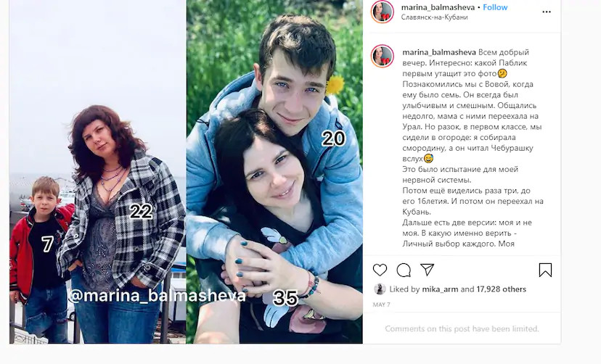Click the caption profile avatar
This screenshot has width=601, height=364.
(x=382, y=56)
